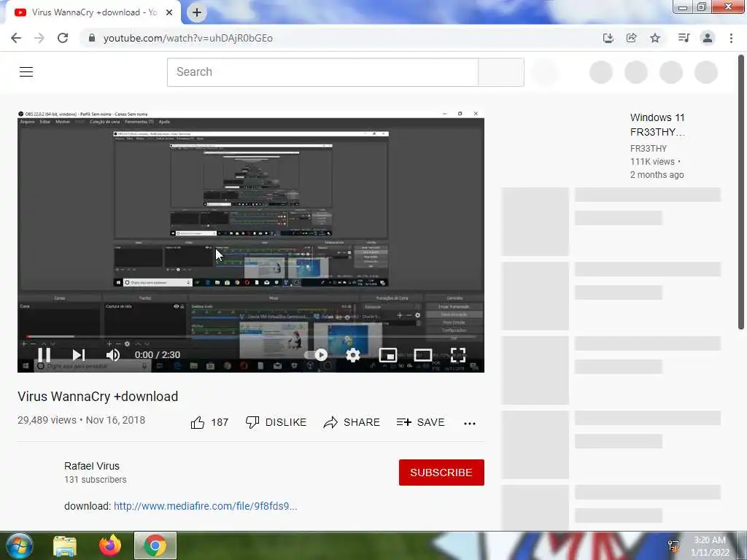Click SAVE to playlist
The width and height of the screenshot is (747, 560).
point(421,422)
